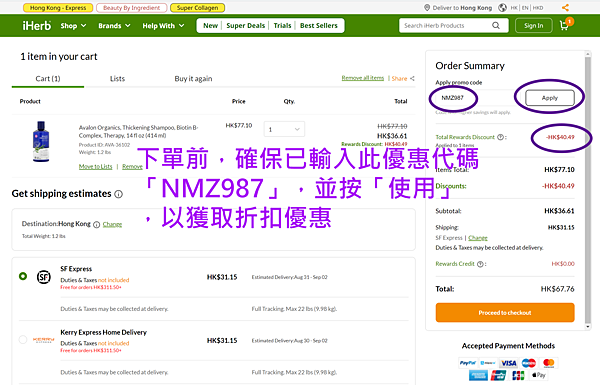
Task: Open the quantity dropdown
Action: pos(284,129)
